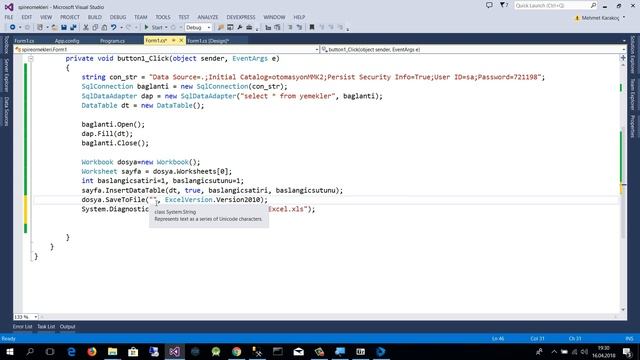Click the Toolbox briefcase toolbar icon
This screenshot has width=640, height=360.
pos(249,27)
